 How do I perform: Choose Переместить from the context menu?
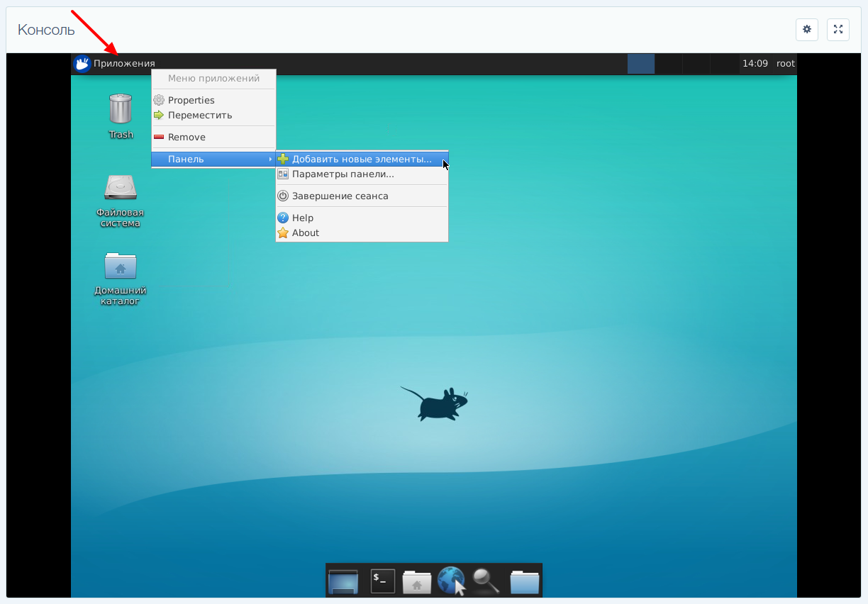pyautogui.click(x=199, y=116)
